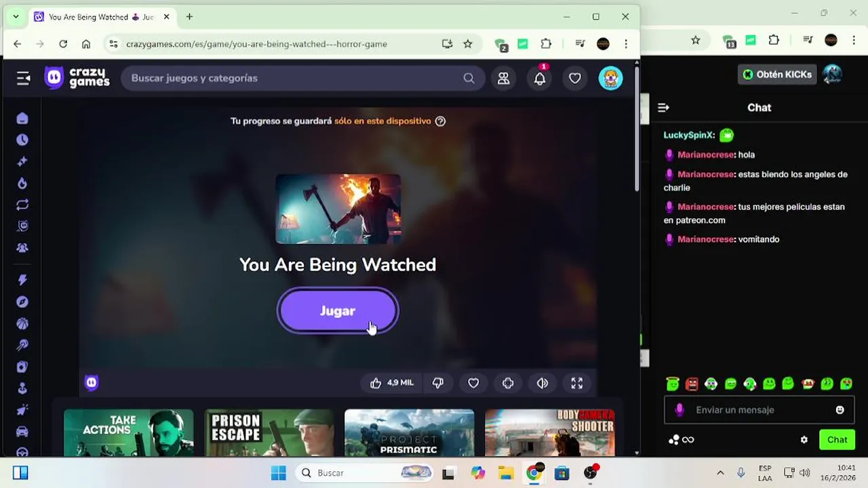
Task: Open new games sparkle icon in sidebar
Action: tap(22, 161)
